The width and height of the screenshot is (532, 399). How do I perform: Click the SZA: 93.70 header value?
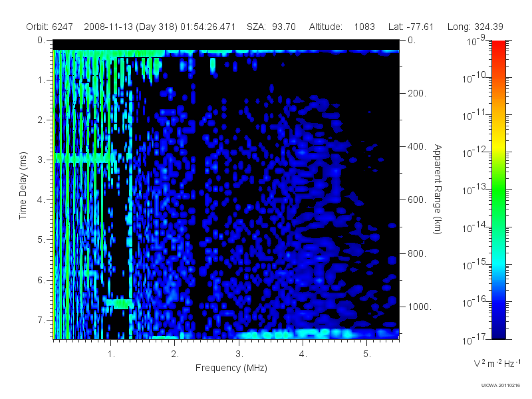(271, 27)
